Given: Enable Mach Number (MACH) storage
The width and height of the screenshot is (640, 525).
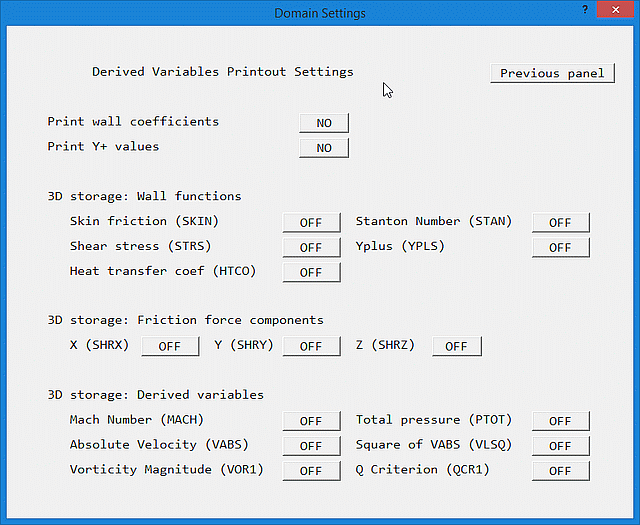Looking at the screenshot, I should pyautogui.click(x=311, y=421).
